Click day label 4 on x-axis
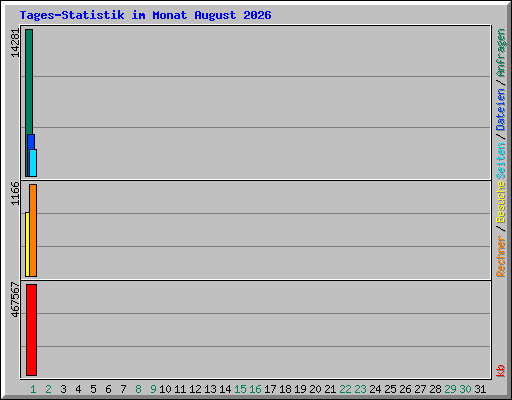512x400 pixels. [x=78, y=389]
